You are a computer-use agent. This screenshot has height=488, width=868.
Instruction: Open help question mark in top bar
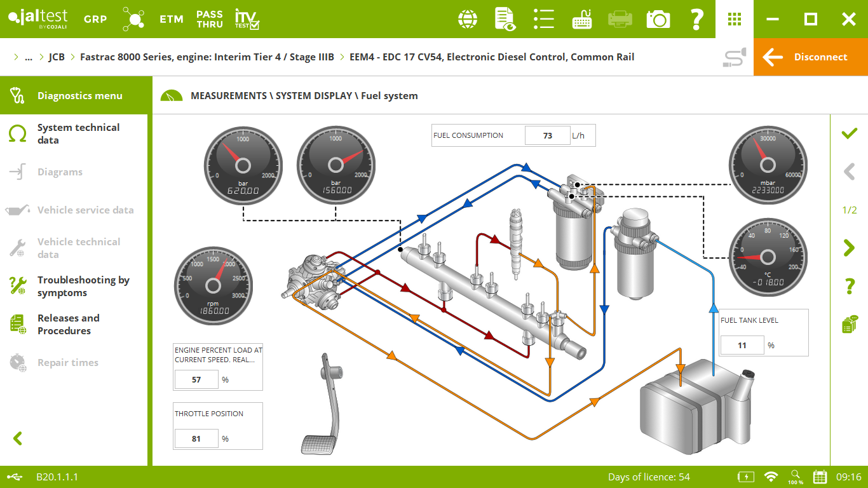[696, 19]
